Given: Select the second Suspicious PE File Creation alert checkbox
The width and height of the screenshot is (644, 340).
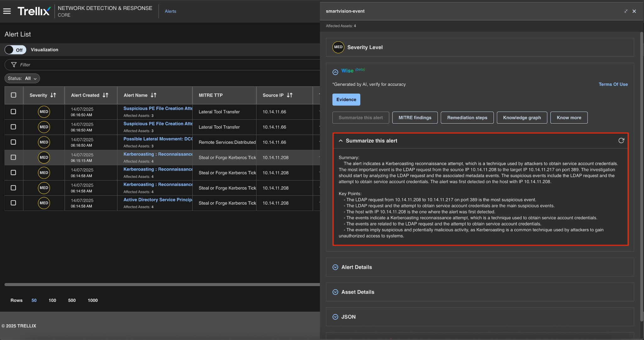Looking at the screenshot, I should click(x=14, y=127).
